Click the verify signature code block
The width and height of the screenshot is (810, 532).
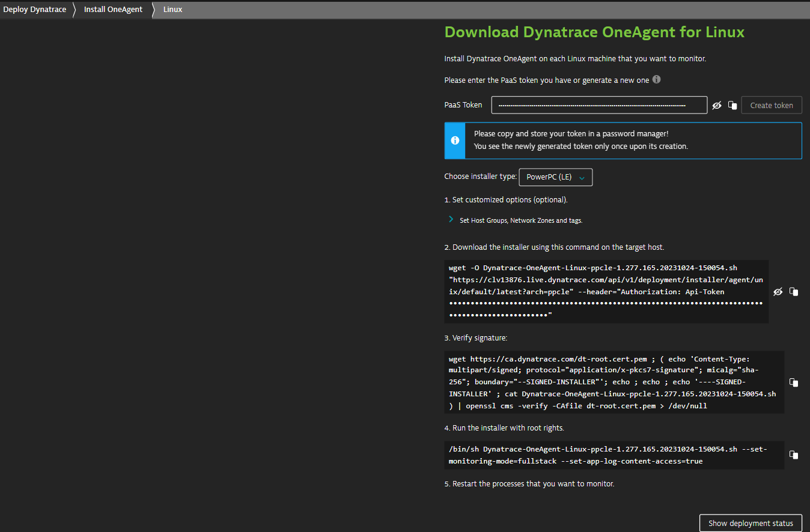[x=614, y=382]
